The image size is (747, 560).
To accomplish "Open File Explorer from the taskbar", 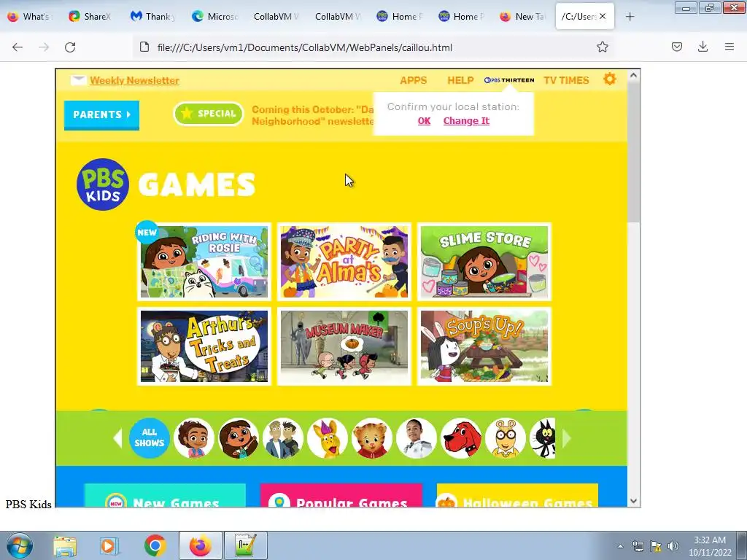I will pyautogui.click(x=65, y=545).
